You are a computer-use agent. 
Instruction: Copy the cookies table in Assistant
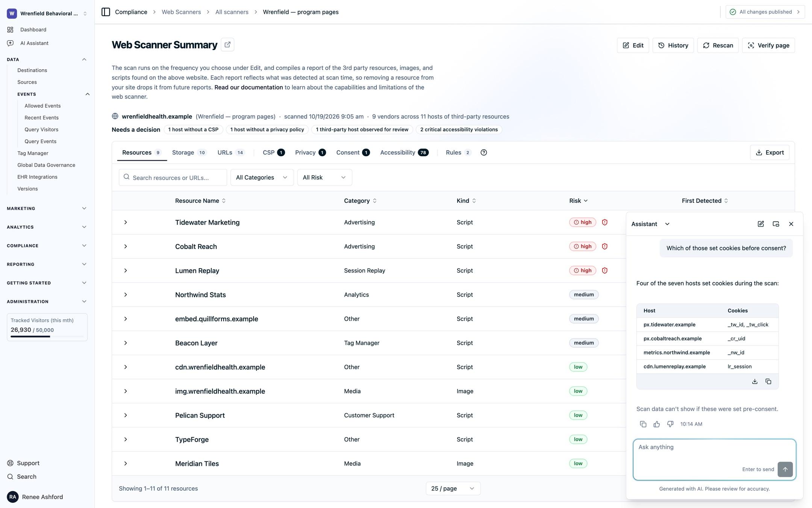(x=768, y=382)
